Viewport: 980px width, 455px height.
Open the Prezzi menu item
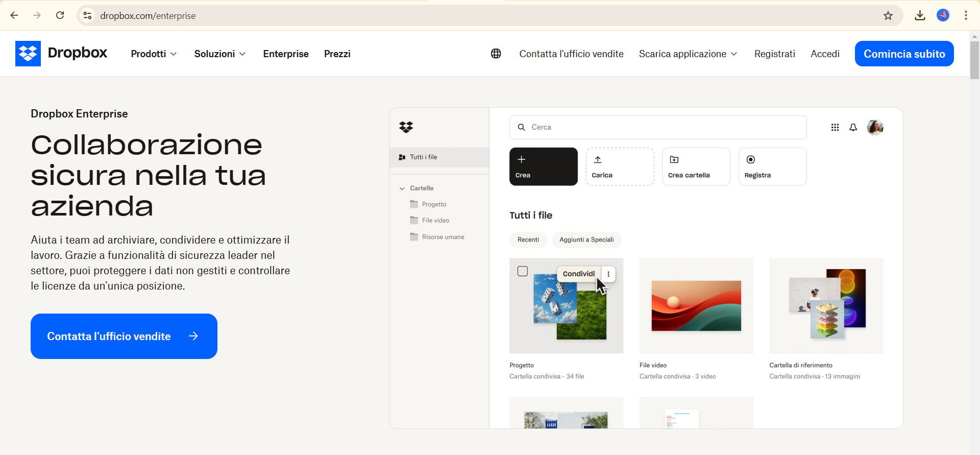(x=337, y=54)
